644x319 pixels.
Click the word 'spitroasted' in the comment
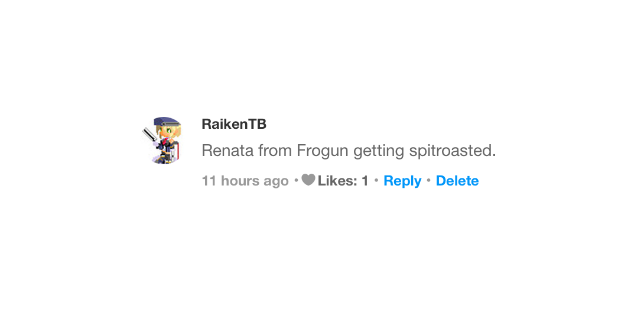coord(451,151)
